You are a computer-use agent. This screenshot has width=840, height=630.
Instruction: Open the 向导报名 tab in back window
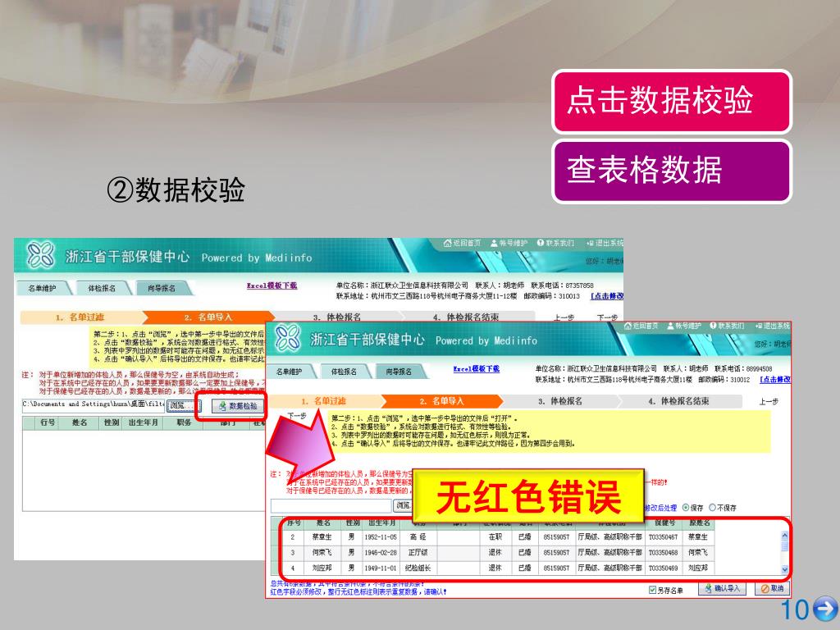coord(162,288)
